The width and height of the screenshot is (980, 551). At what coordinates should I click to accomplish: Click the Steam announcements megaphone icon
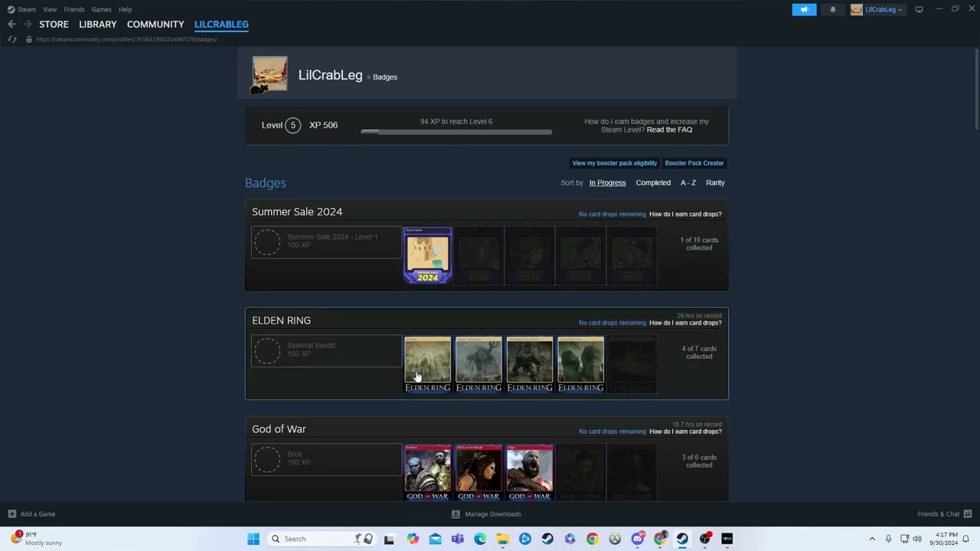(804, 9)
